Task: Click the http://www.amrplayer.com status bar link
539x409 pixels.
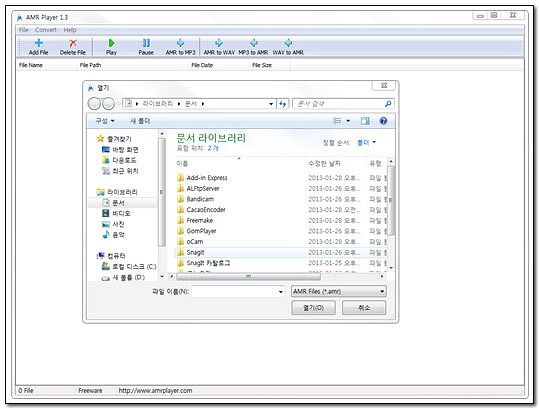Action: [155, 390]
